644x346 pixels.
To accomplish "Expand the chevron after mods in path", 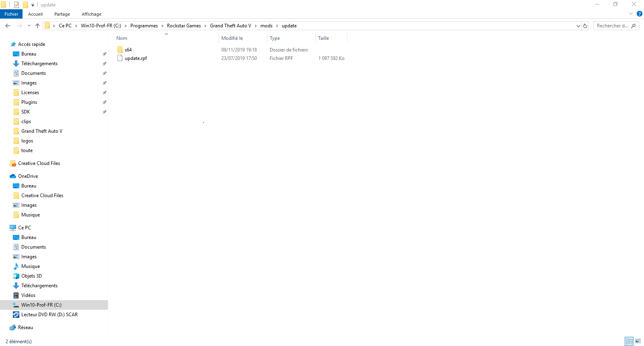I will 277,26.
